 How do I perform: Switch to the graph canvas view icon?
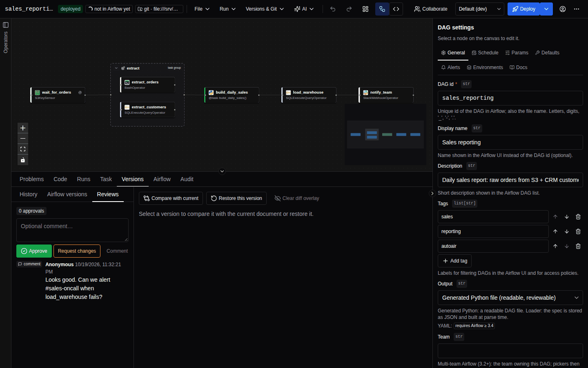[x=382, y=9]
